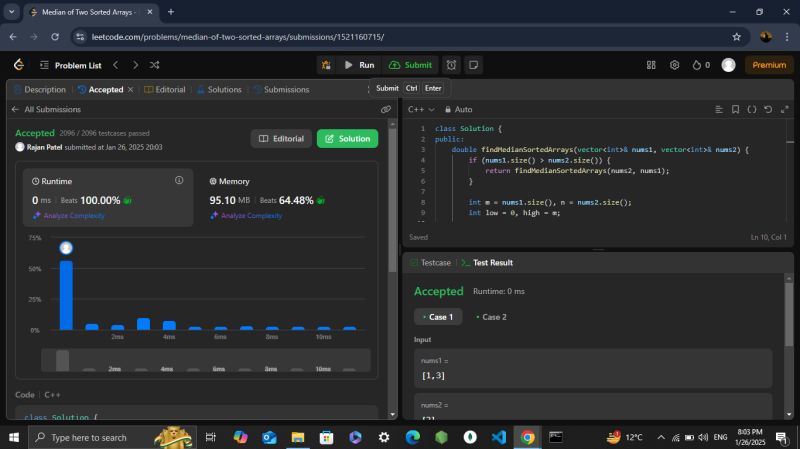Click Windows taskbar search box

112,437
